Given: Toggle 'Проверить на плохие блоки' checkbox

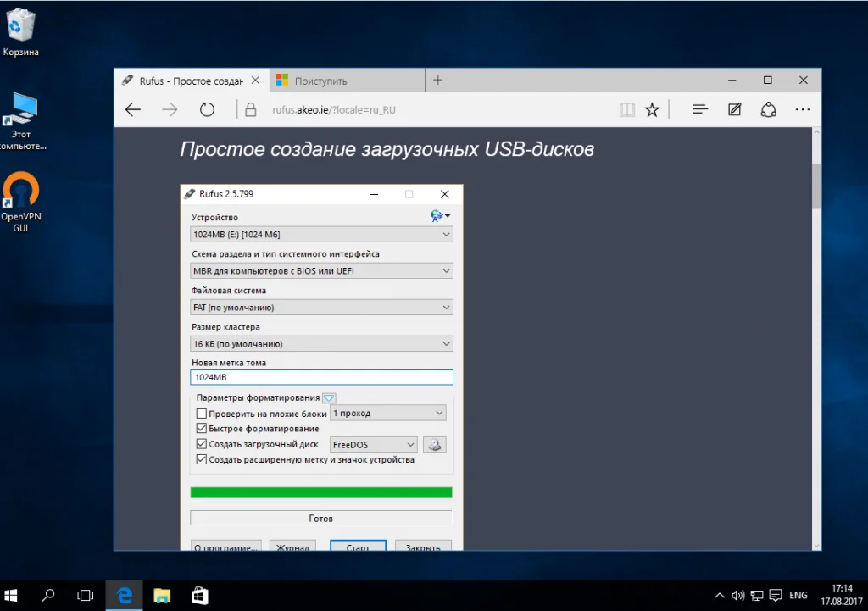Looking at the screenshot, I should coord(202,414).
